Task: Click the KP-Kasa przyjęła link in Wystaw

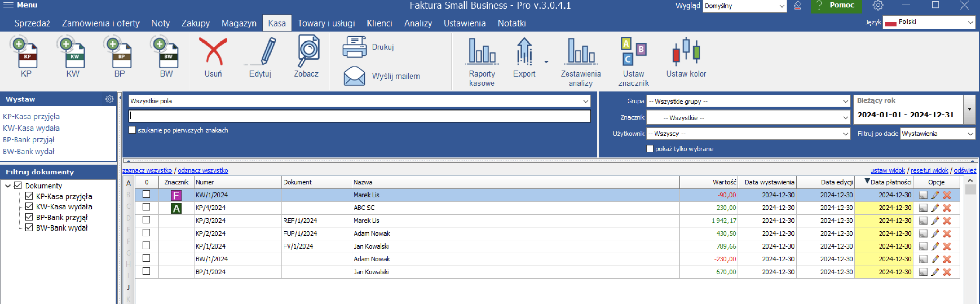Action: click(x=31, y=116)
